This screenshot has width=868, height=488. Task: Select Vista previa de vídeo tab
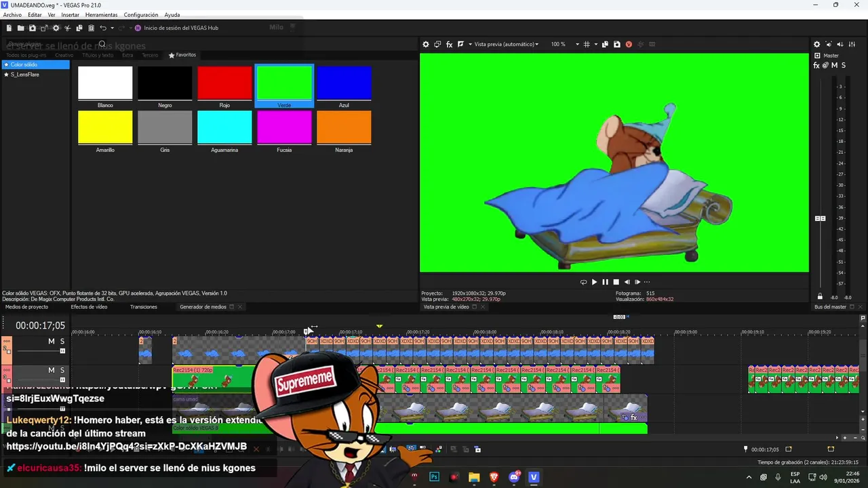coord(446,307)
